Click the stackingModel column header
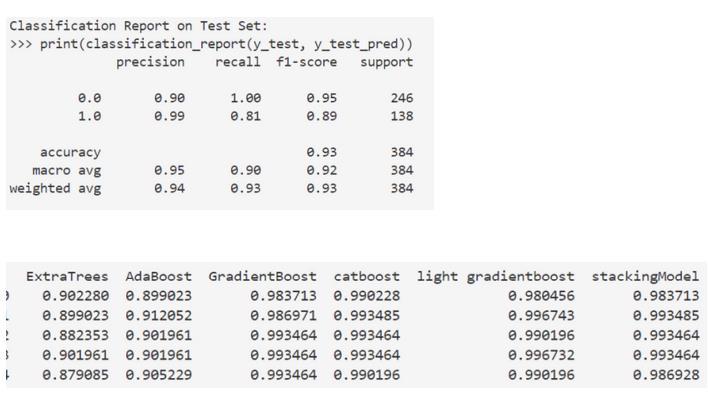This screenshot has width=708, height=403. click(x=645, y=276)
